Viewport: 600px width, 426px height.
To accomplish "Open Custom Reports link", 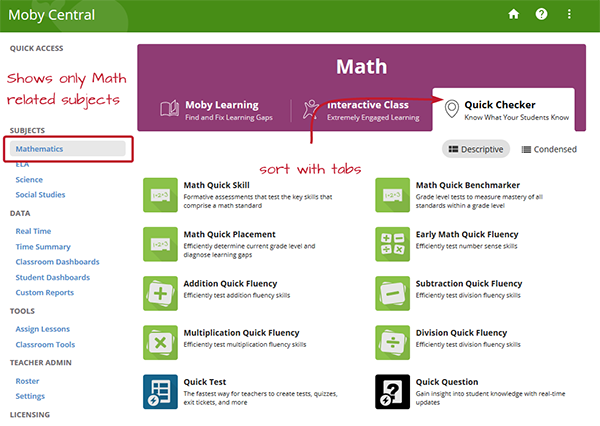I will (x=44, y=293).
